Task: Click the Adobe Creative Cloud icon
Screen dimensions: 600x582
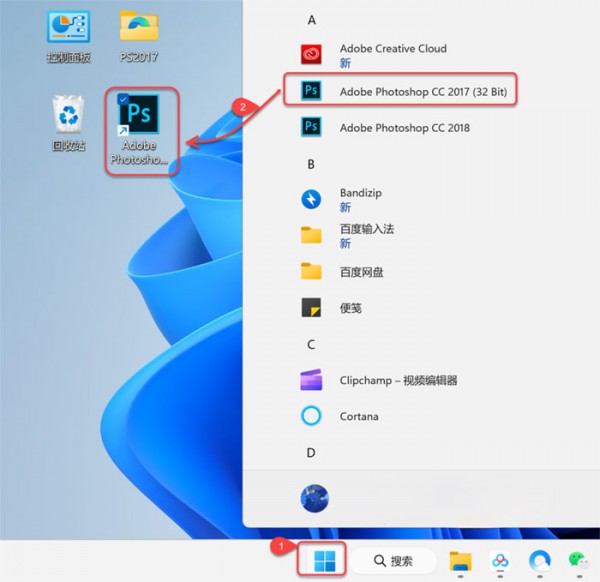Action: coord(311,55)
